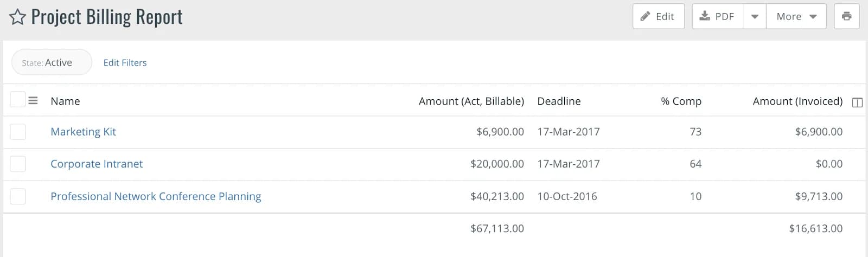
Task: Click the State: Active filter pill
Action: (52, 62)
